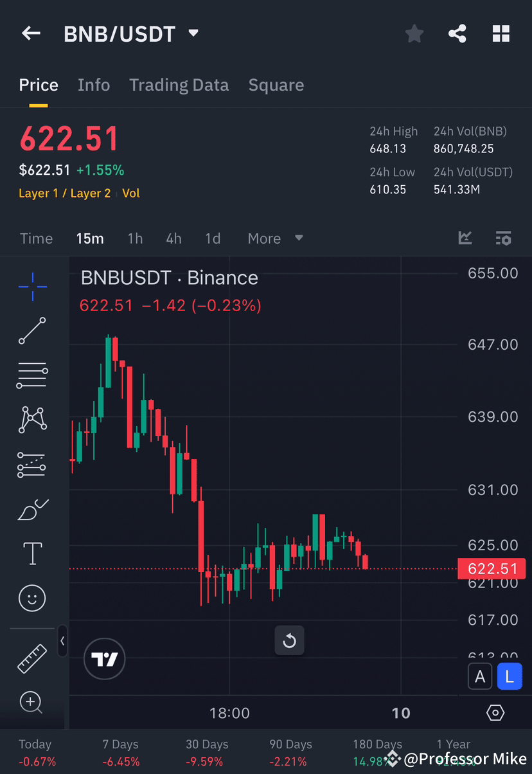
Task: Select the zoom-in magnifier tool
Action: [31, 703]
